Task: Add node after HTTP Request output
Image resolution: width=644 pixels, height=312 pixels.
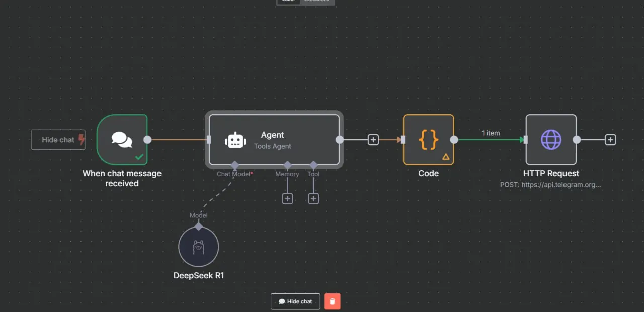Action: coord(610,140)
